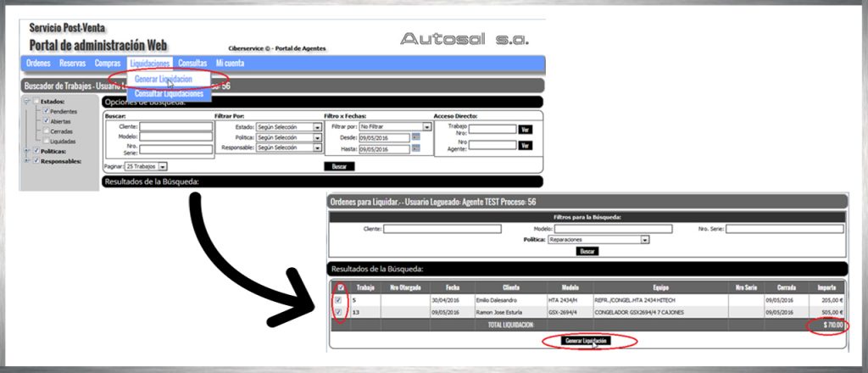
Task: Choose Consultar Liquidaciones menu entry
Action: [169, 93]
